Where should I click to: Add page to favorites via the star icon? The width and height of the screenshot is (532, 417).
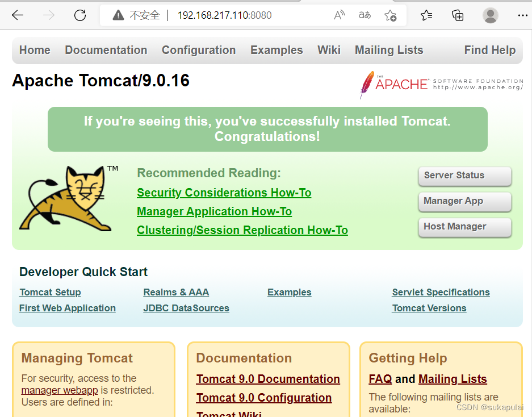coord(391,15)
